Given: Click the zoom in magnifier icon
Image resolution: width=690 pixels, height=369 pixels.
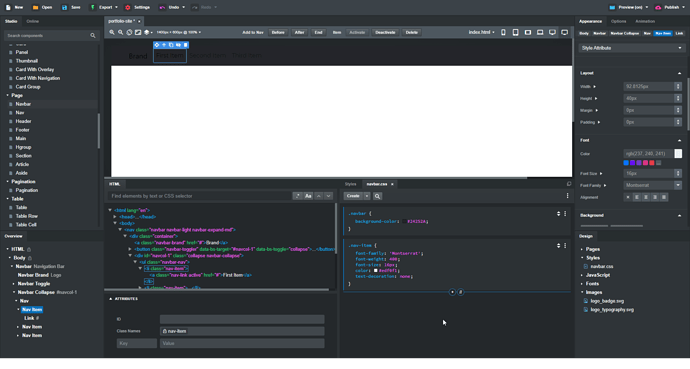Looking at the screenshot, I should [x=112, y=33].
